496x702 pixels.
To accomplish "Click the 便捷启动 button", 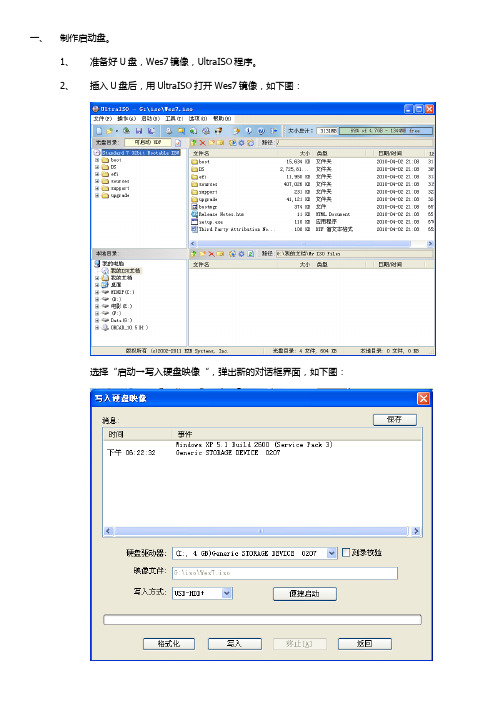I will coord(305,594).
